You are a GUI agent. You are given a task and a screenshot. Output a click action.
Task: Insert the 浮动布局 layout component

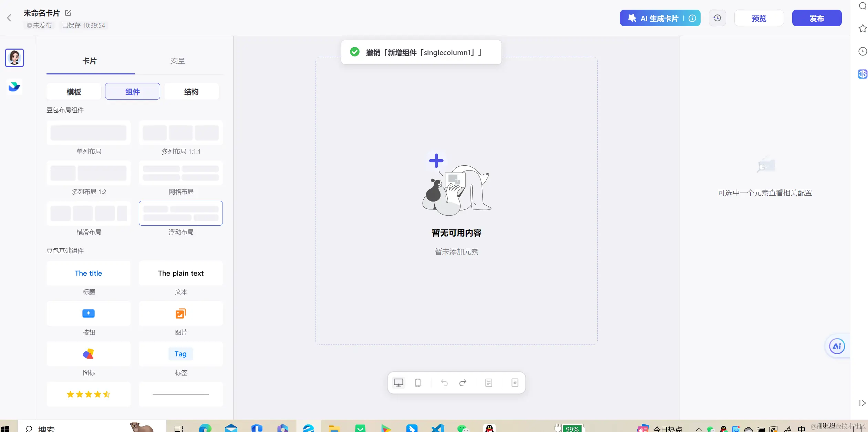[180, 213]
